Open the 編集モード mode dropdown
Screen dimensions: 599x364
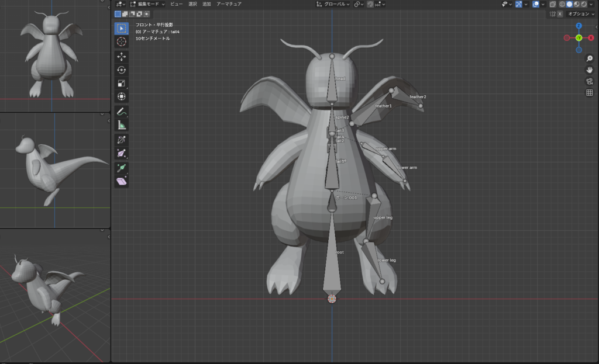(x=147, y=4)
